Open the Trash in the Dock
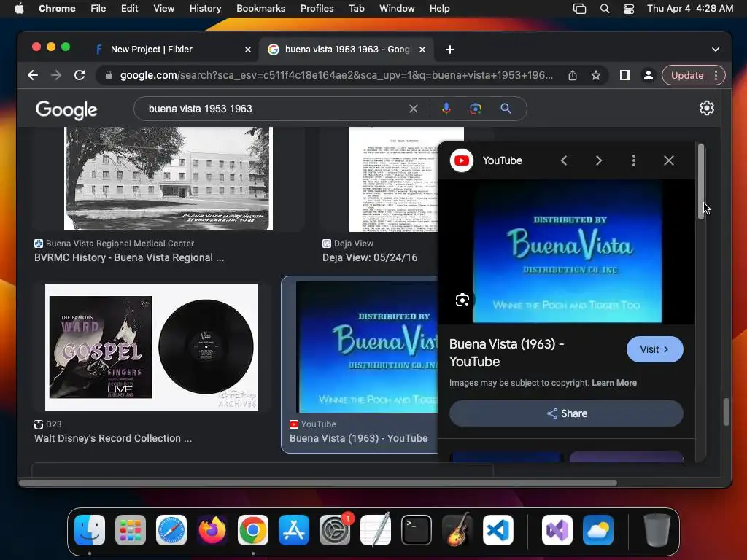Image resolution: width=747 pixels, height=560 pixels. click(657, 530)
